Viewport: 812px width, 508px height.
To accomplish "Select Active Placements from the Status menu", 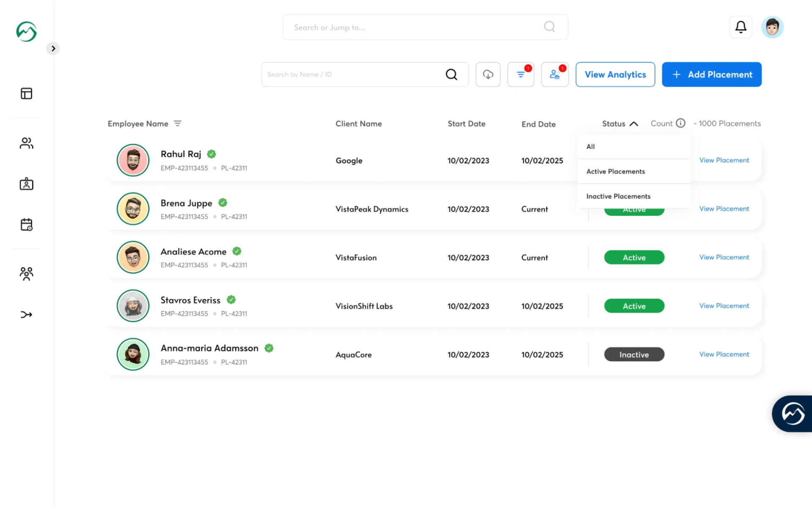I will click(x=615, y=171).
